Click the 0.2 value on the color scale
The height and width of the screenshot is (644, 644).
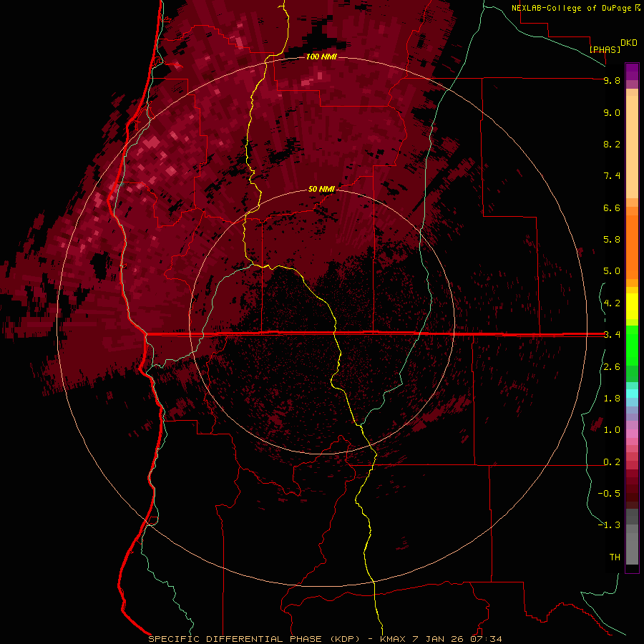click(x=612, y=462)
